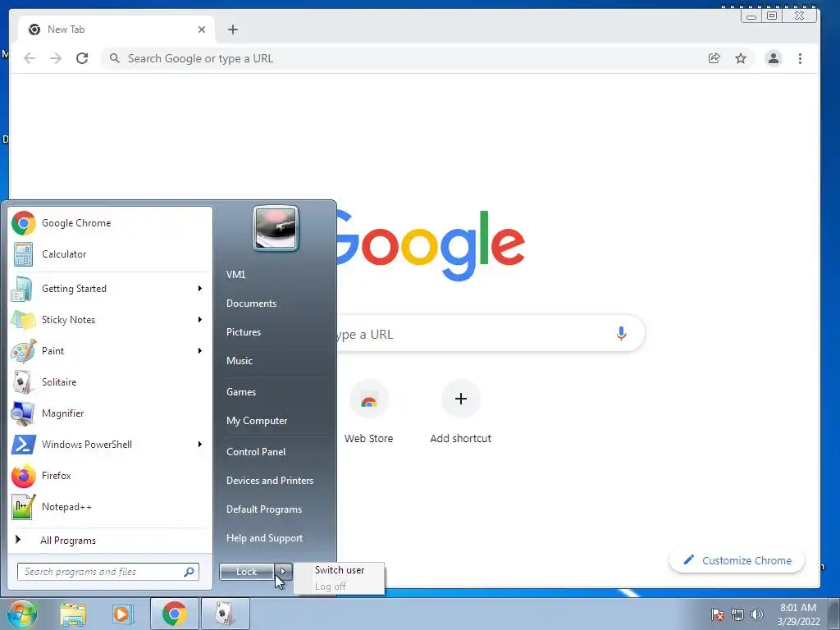Click the taskbar clock showing 8:01 AM
The width and height of the screenshot is (840, 630).
pos(798,614)
